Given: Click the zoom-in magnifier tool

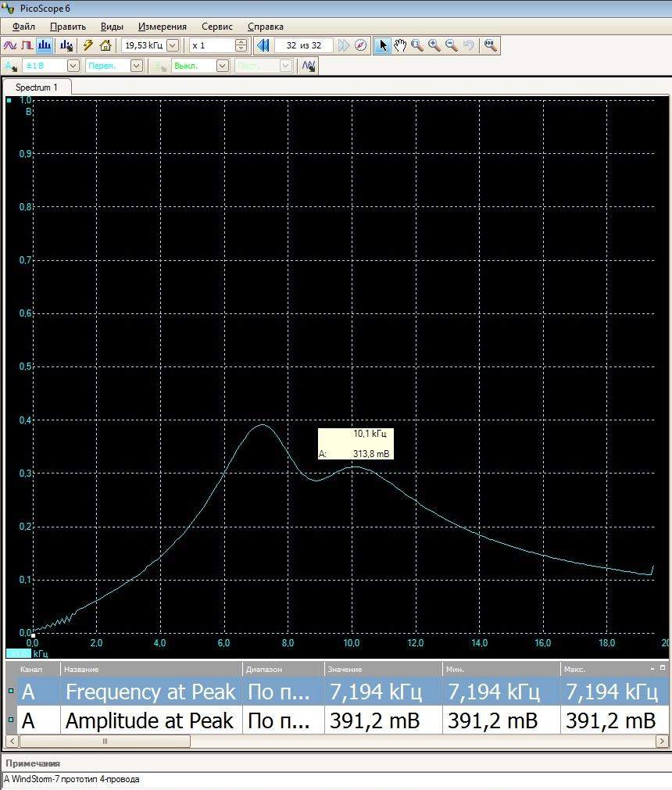Looking at the screenshot, I should pos(434,45).
